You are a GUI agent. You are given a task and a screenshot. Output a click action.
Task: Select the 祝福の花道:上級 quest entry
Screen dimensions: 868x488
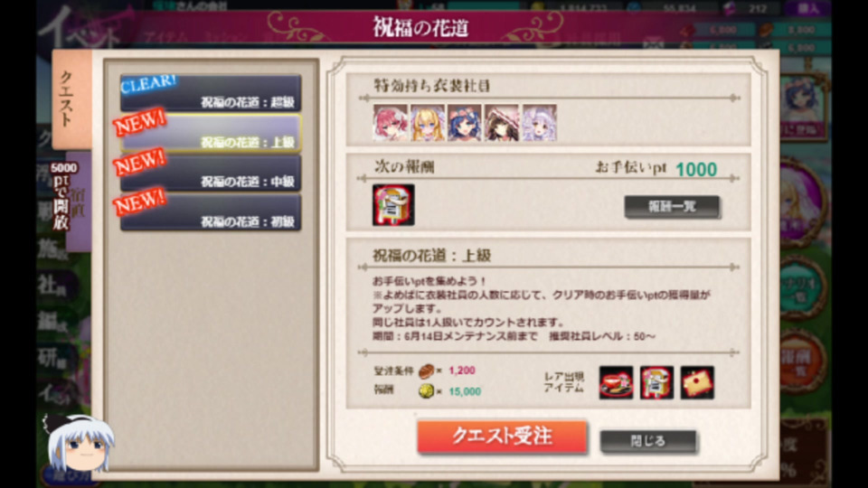coord(211,134)
